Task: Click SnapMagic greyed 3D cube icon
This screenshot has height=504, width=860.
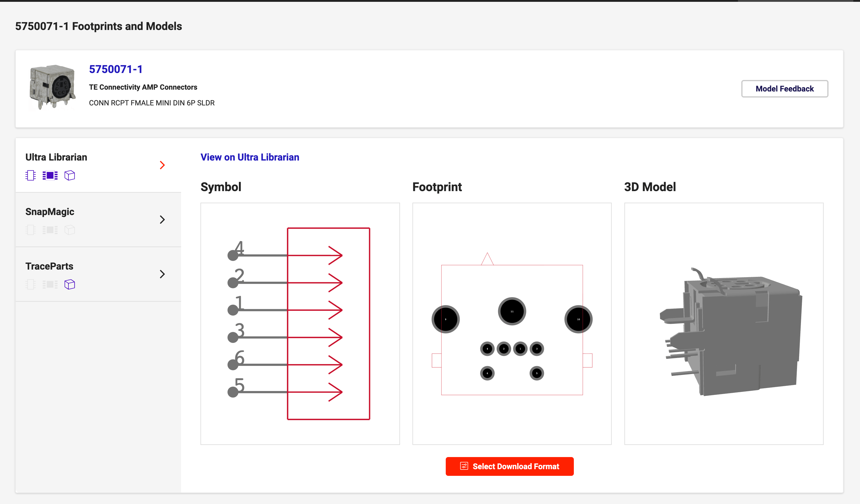Action: (70, 230)
